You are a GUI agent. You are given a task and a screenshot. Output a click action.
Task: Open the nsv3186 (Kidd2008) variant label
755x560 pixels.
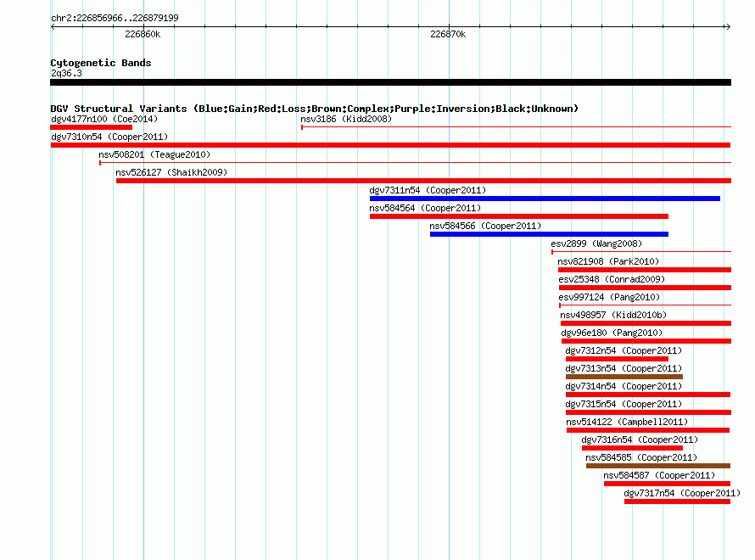[346, 119]
